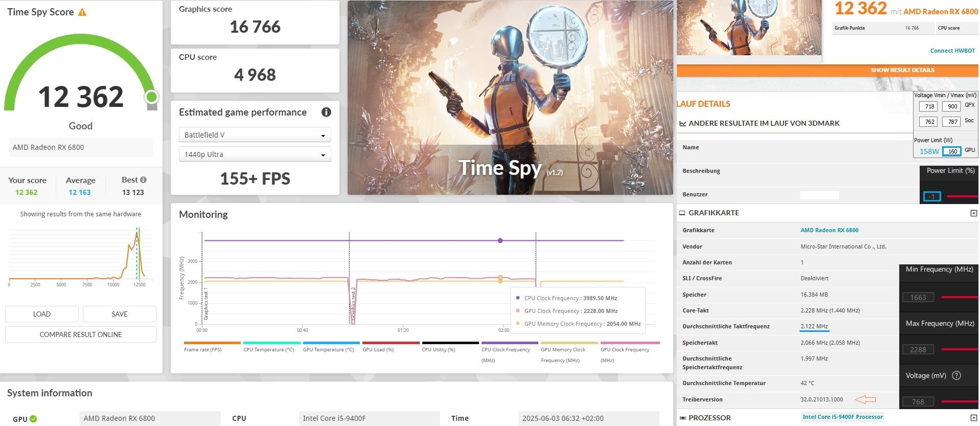Click the Best score 13 123
The width and height of the screenshot is (980, 426).
(133, 192)
